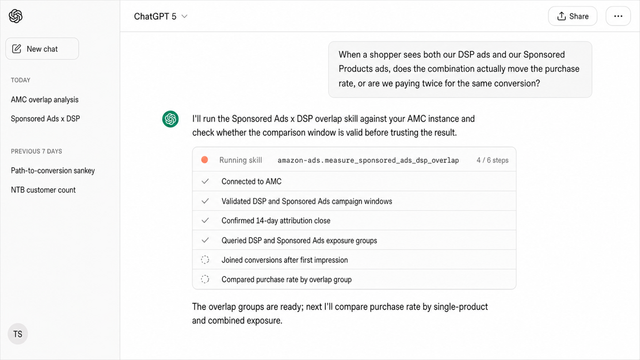Open the TS user profile avatar
This screenshot has height=360, width=640.
[x=18, y=334]
